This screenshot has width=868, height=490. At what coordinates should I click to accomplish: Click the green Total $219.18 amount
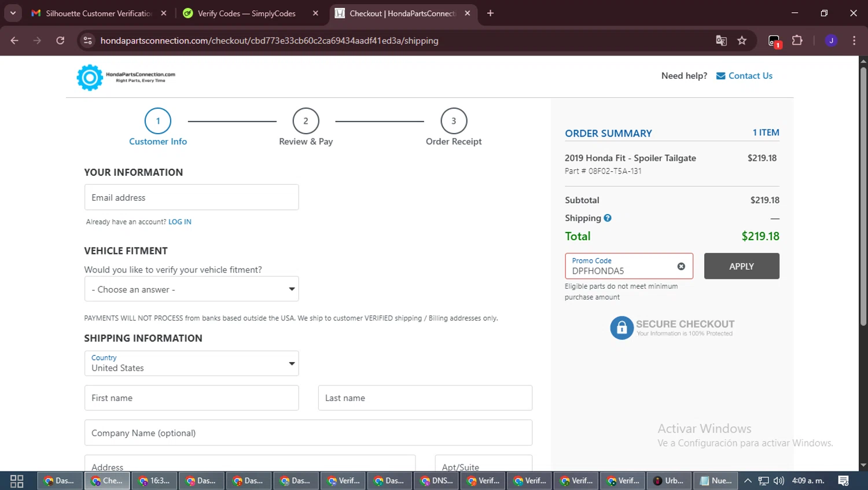click(760, 236)
